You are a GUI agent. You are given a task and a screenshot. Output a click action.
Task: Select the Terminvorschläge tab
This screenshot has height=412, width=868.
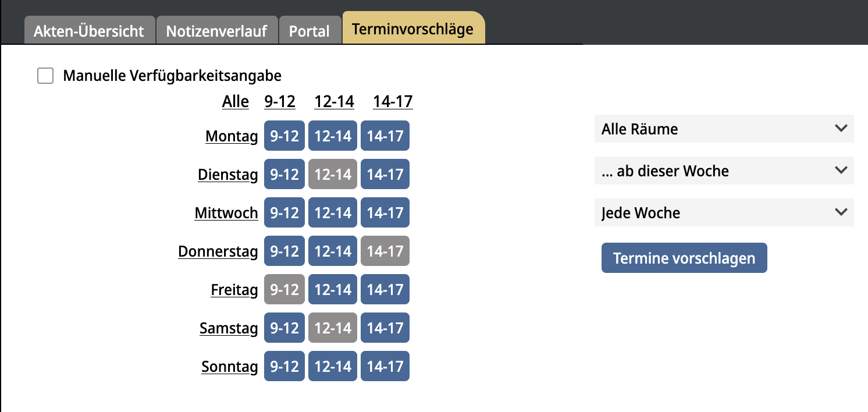point(412,29)
